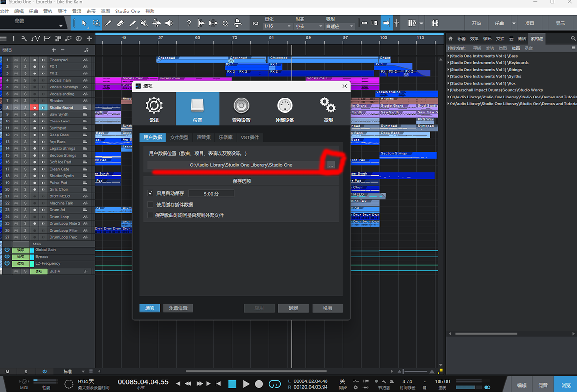Open the 吸附 自适应 dropdown
577x392 pixels.
(x=340, y=26)
